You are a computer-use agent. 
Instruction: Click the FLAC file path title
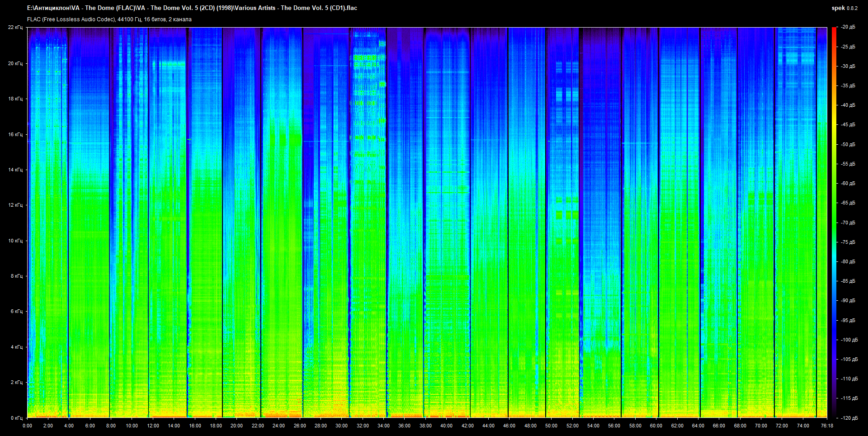click(x=192, y=8)
